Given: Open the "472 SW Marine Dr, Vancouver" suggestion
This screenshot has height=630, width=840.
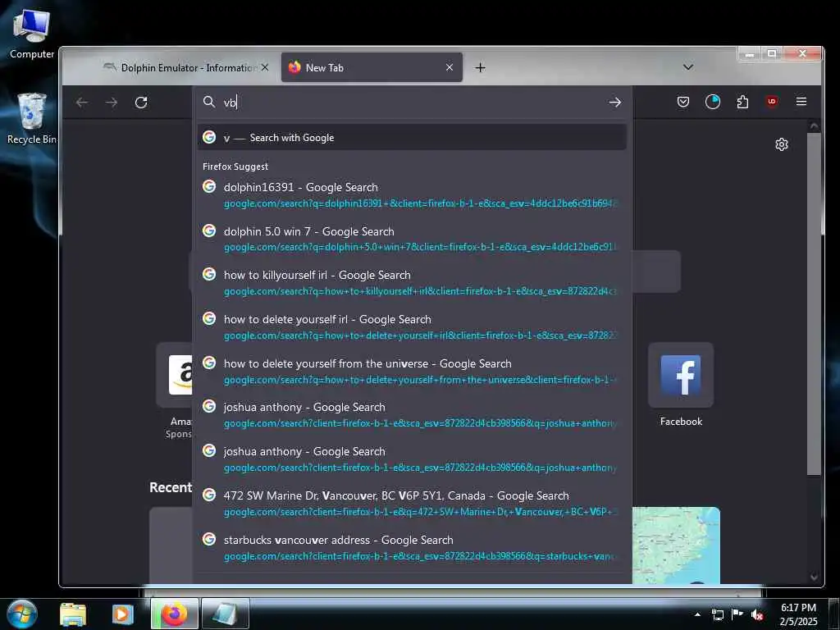Looking at the screenshot, I should click(x=412, y=503).
